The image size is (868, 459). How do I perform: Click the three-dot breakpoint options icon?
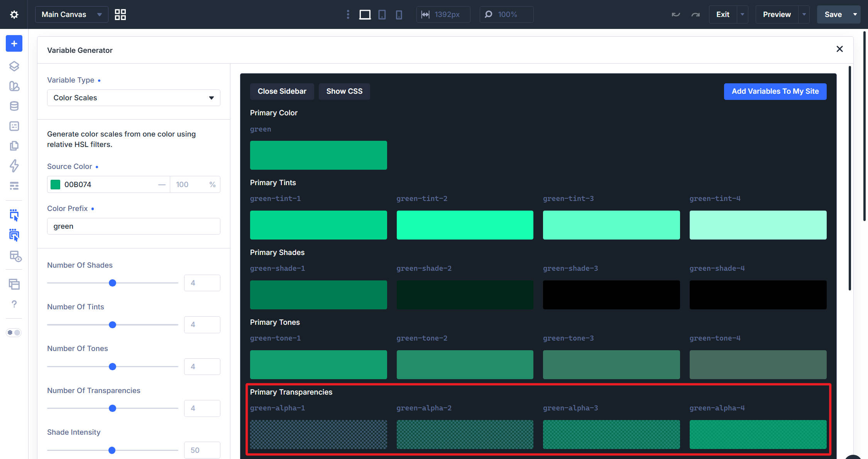(348, 15)
